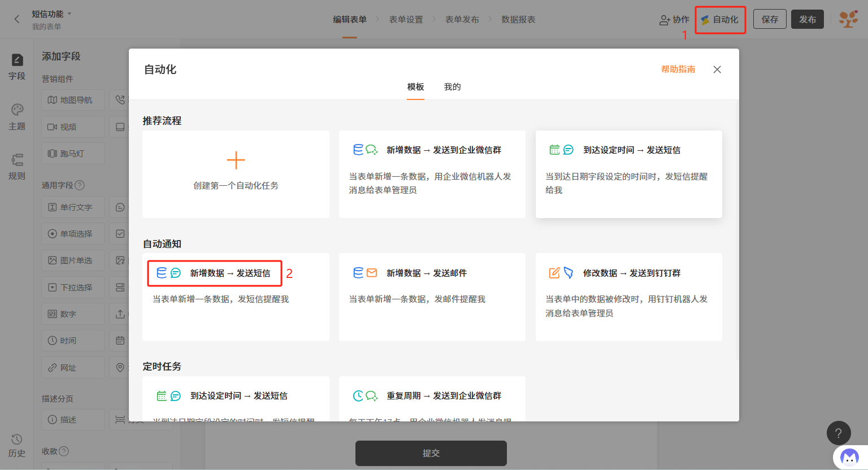
Task: Click 推荐流程 section heading
Action: (162, 121)
